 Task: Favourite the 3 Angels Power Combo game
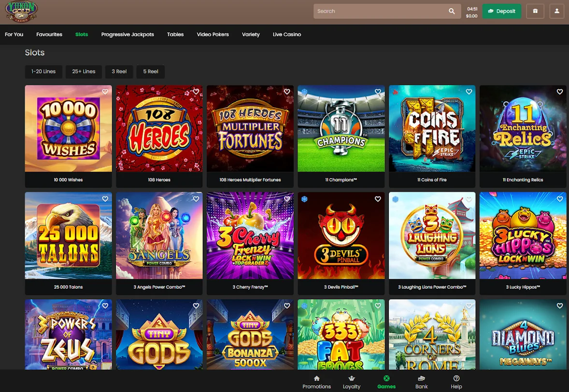(196, 199)
